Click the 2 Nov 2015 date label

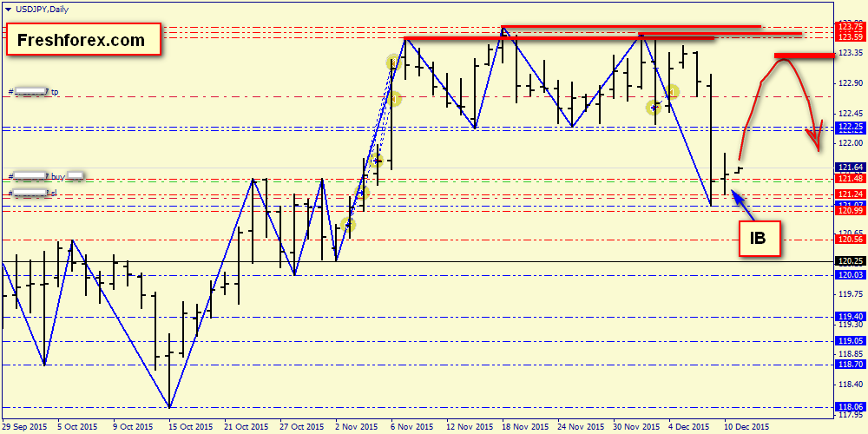pyautogui.click(x=356, y=427)
